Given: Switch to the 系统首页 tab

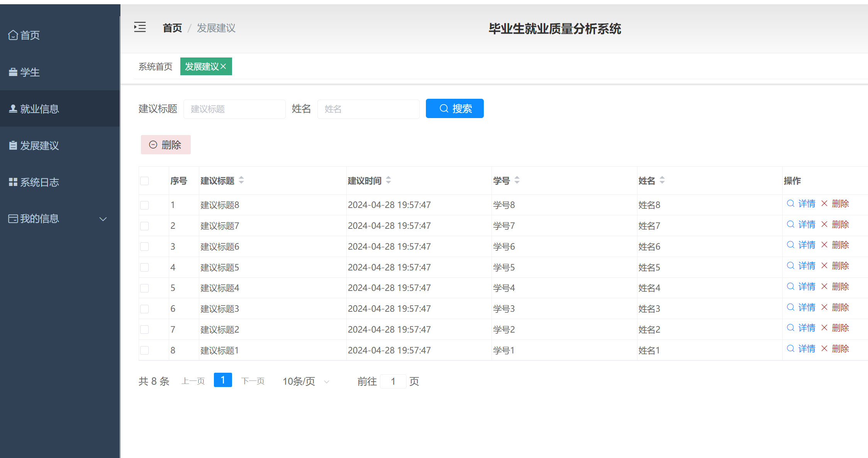Looking at the screenshot, I should point(156,66).
